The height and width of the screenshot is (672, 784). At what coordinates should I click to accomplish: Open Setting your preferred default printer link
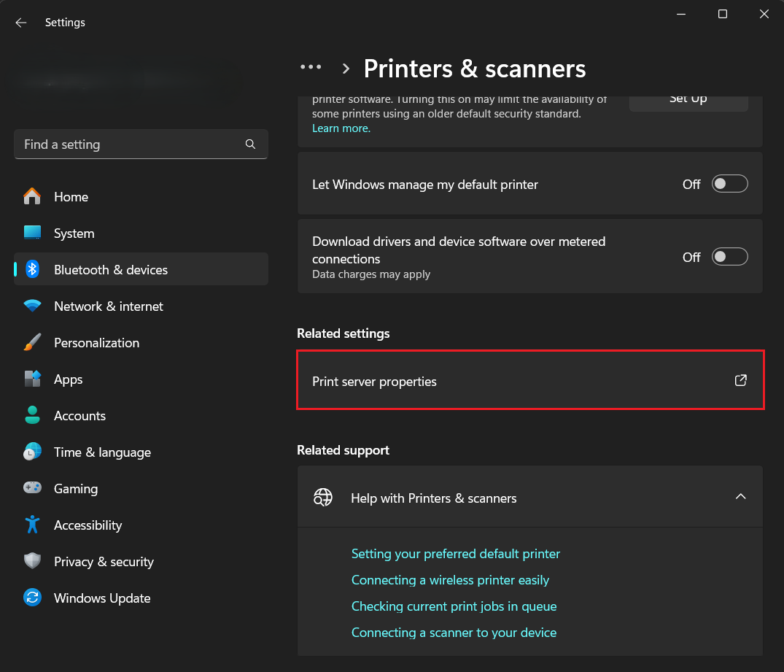[x=456, y=554]
